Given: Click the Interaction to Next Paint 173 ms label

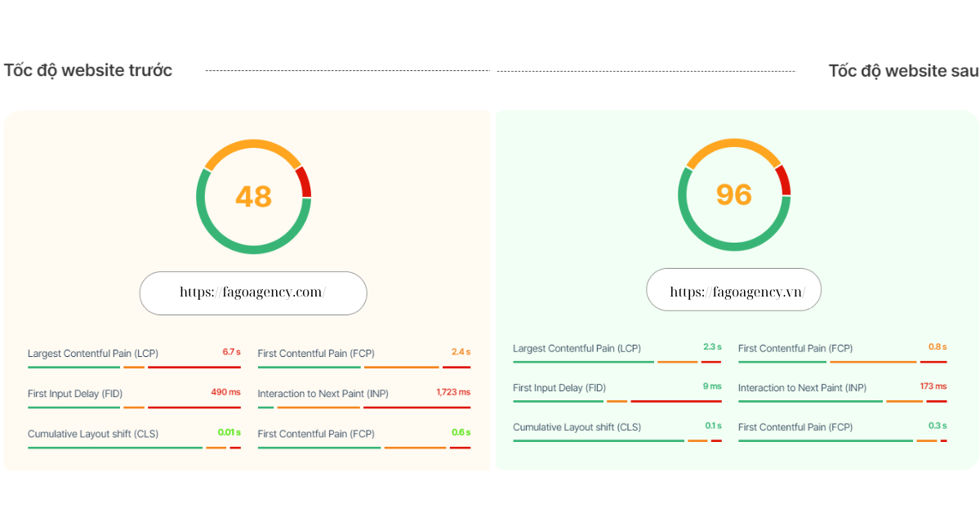Looking at the screenshot, I should pyautogui.click(x=803, y=388).
